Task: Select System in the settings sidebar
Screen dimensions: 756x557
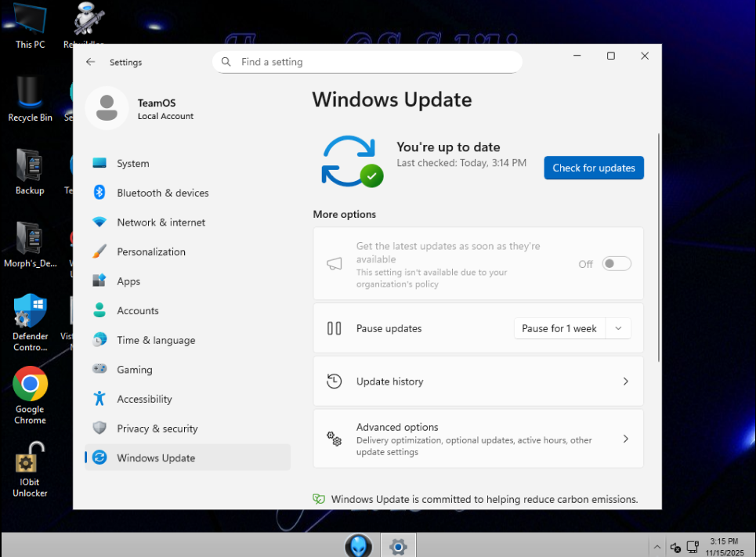Action: pos(132,164)
